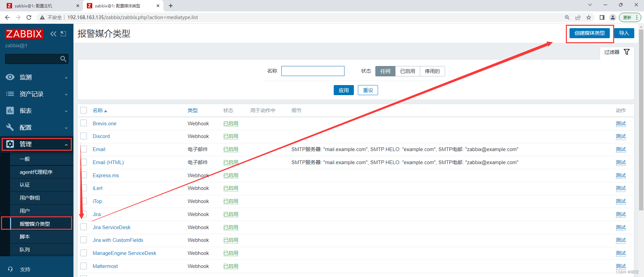The image size is (644, 277).
Task: Click the share page icon
Action: pos(578,17)
